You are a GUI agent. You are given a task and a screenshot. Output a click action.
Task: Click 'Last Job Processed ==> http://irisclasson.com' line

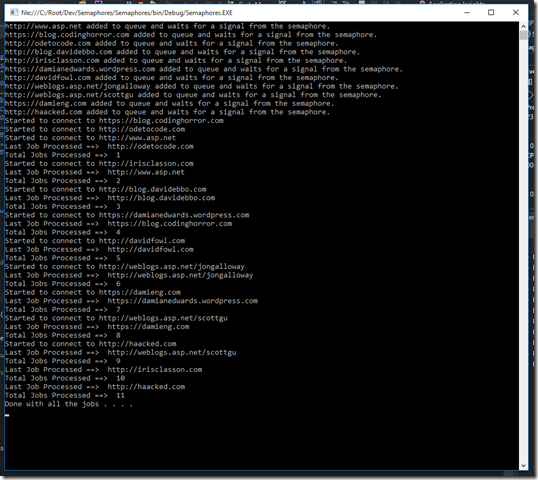103,370
